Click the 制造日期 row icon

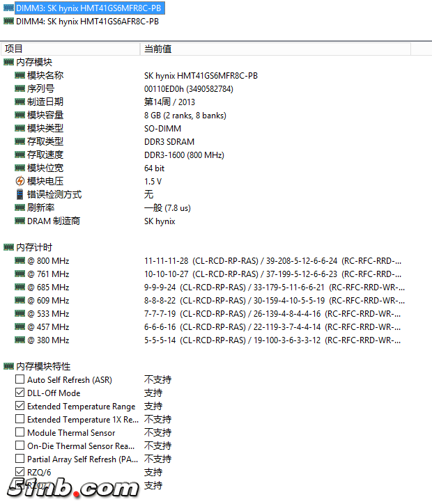coord(20,102)
